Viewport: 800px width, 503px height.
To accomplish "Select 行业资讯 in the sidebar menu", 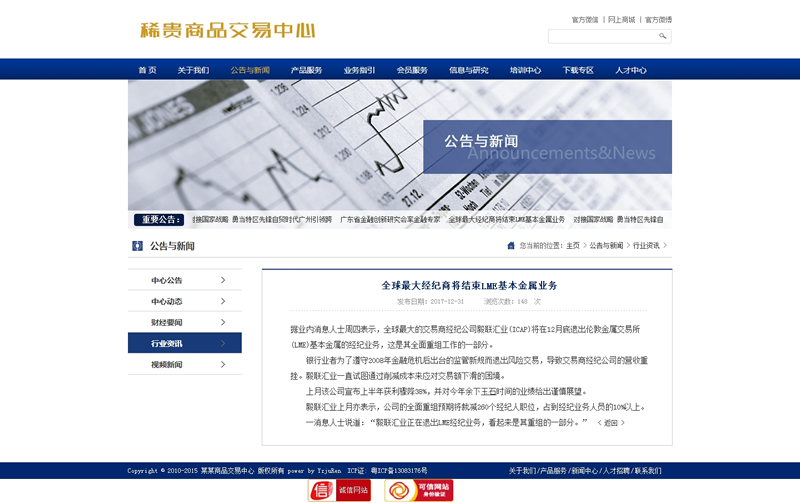I will (167, 343).
